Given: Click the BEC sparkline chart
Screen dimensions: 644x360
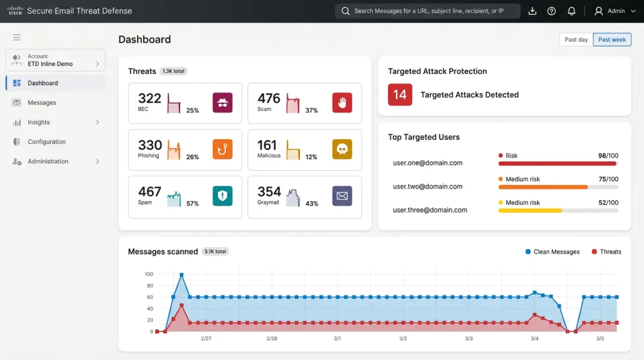Looking at the screenshot, I should coord(174,103).
